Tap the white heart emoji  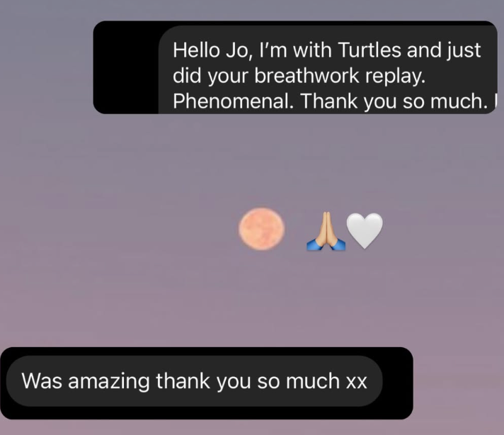pos(365,231)
